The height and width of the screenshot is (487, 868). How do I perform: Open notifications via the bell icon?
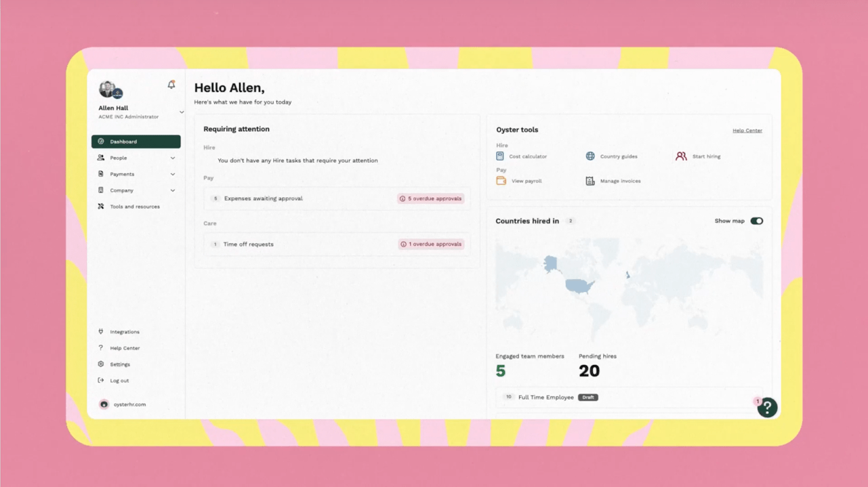(171, 84)
